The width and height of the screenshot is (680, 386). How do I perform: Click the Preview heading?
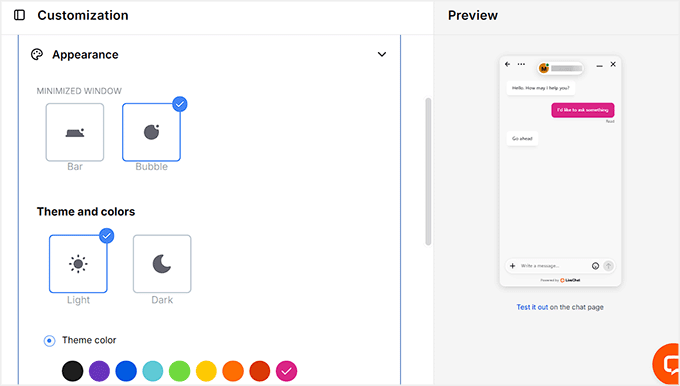[x=473, y=15]
